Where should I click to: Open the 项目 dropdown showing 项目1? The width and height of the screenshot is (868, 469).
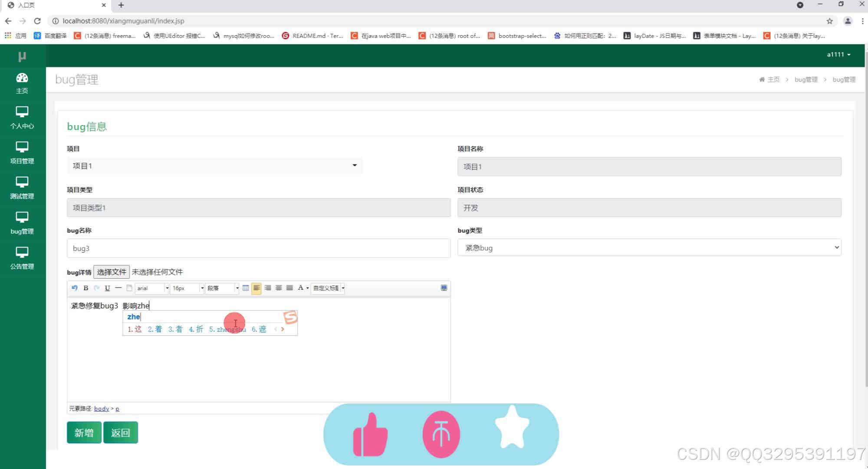click(215, 166)
